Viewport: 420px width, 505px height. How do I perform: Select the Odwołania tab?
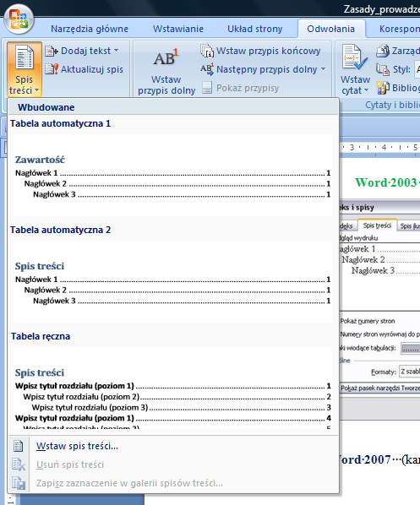[330, 29]
